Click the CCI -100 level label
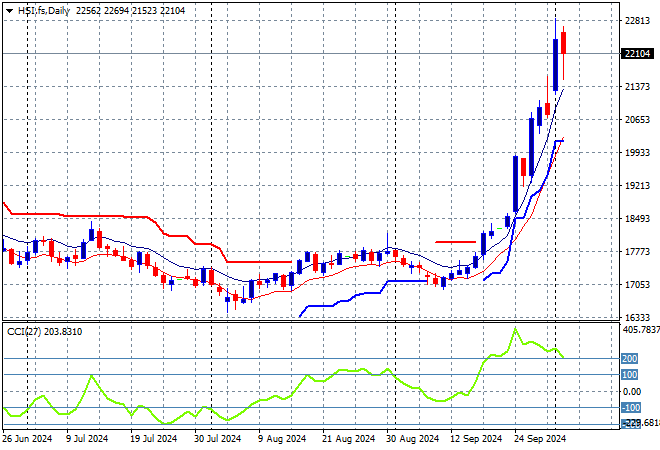This screenshot has width=660, height=450. 630,408
